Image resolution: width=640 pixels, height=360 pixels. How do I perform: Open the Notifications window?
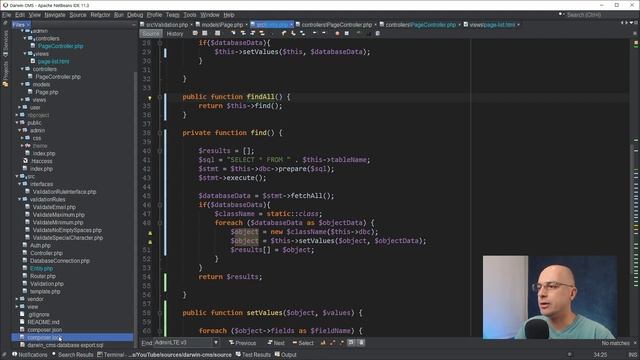point(30,355)
